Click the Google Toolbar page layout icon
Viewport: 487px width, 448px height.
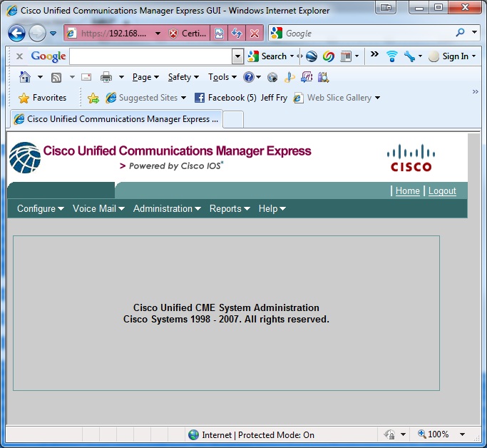[346, 56]
